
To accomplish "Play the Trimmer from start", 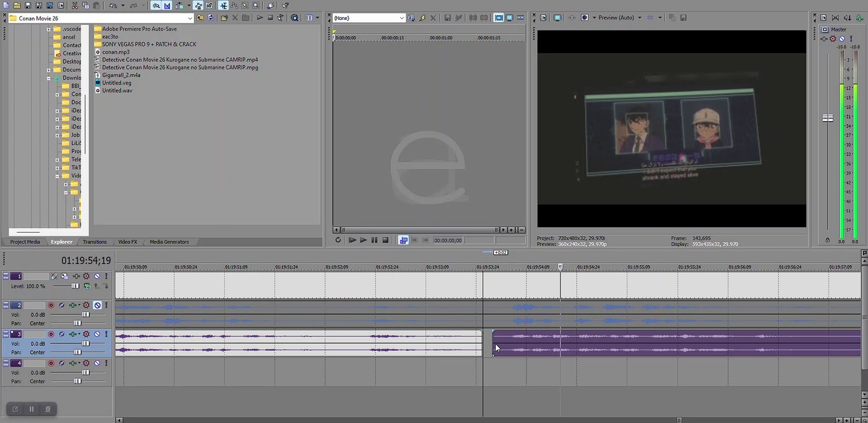I will click(352, 240).
